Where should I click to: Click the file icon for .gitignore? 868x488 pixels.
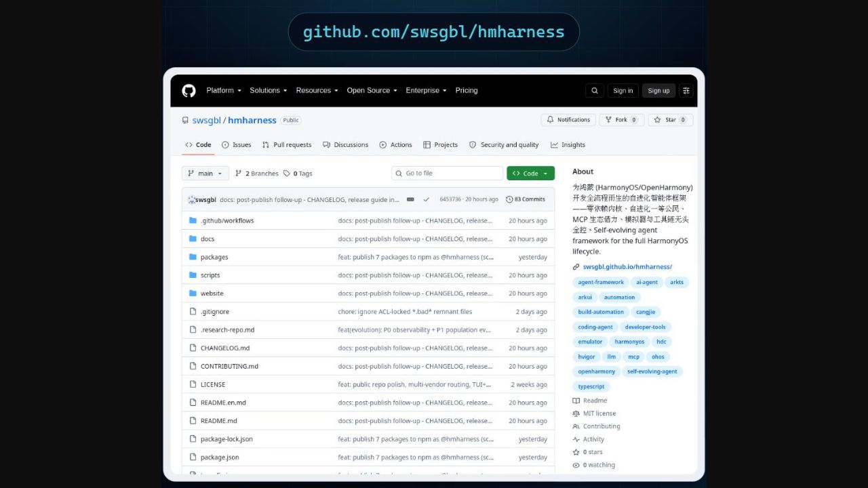[x=193, y=312]
